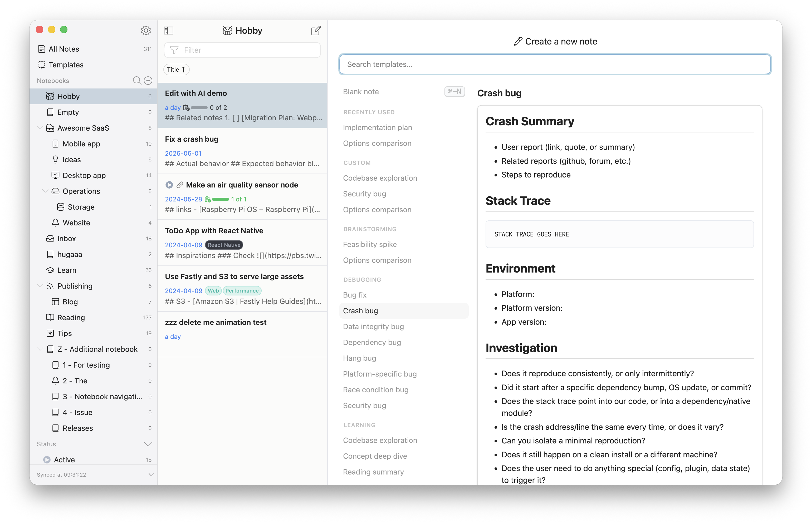Click the checklist icon on Edit with AI demo
812x524 pixels.
pos(186,107)
